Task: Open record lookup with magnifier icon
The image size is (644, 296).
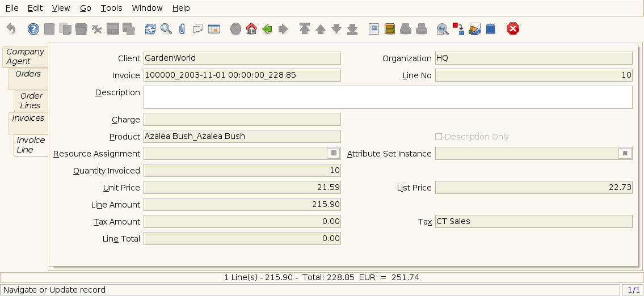Action: coord(166,29)
